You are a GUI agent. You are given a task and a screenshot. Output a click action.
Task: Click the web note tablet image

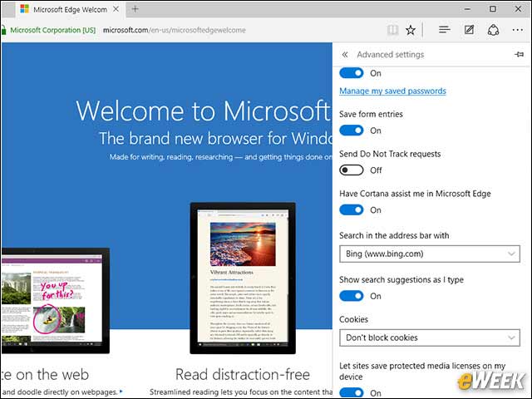tap(55, 301)
